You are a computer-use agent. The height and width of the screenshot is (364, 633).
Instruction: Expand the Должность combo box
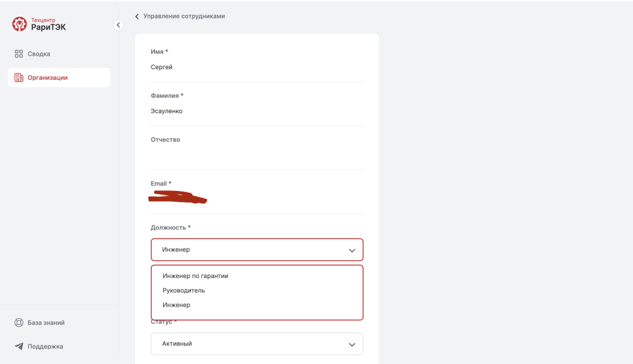click(x=257, y=250)
